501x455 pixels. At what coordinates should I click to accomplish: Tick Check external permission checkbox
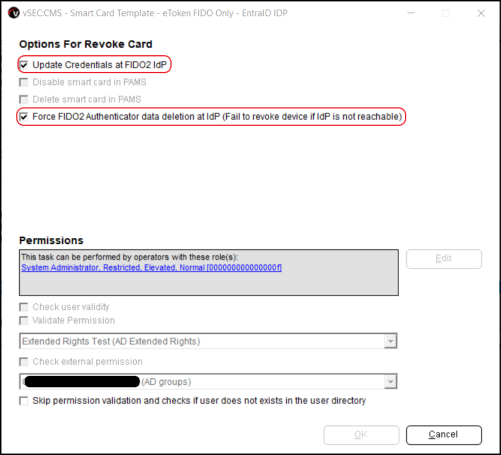pyautogui.click(x=24, y=362)
